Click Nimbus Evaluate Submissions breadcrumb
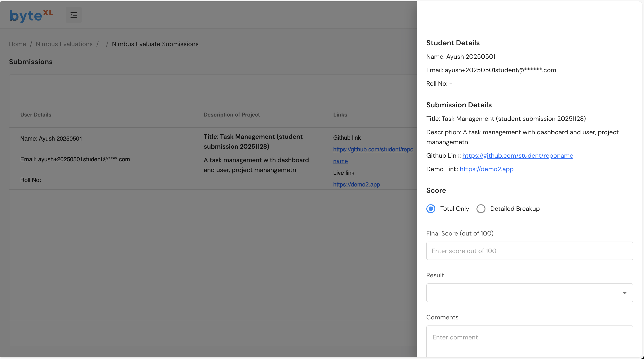 (x=155, y=44)
